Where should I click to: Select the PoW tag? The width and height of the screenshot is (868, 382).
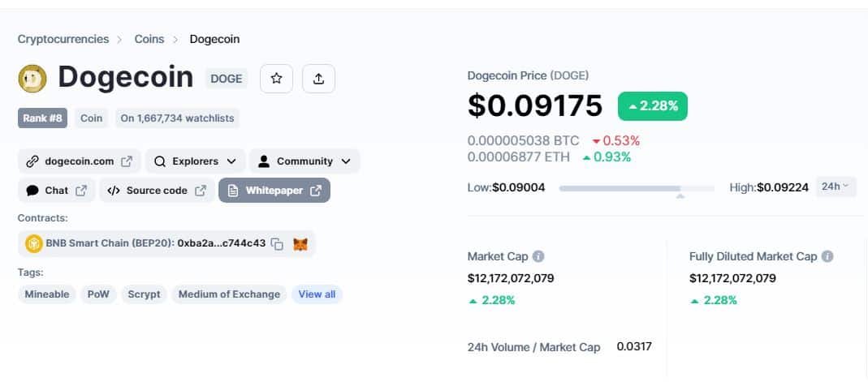(x=98, y=294)
